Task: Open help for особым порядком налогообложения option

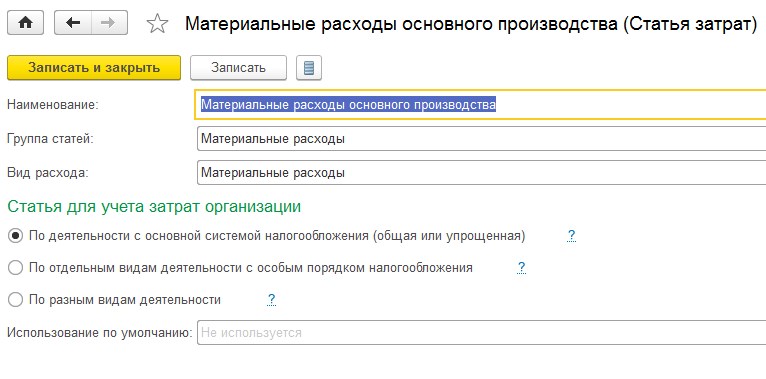Action: pyautogui.click(x=521, y=268)
